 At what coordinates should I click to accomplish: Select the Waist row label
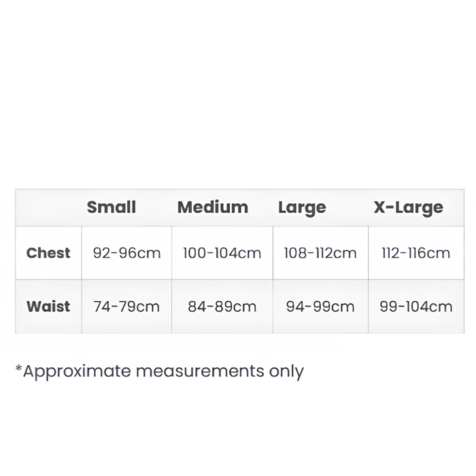(48, 306)
